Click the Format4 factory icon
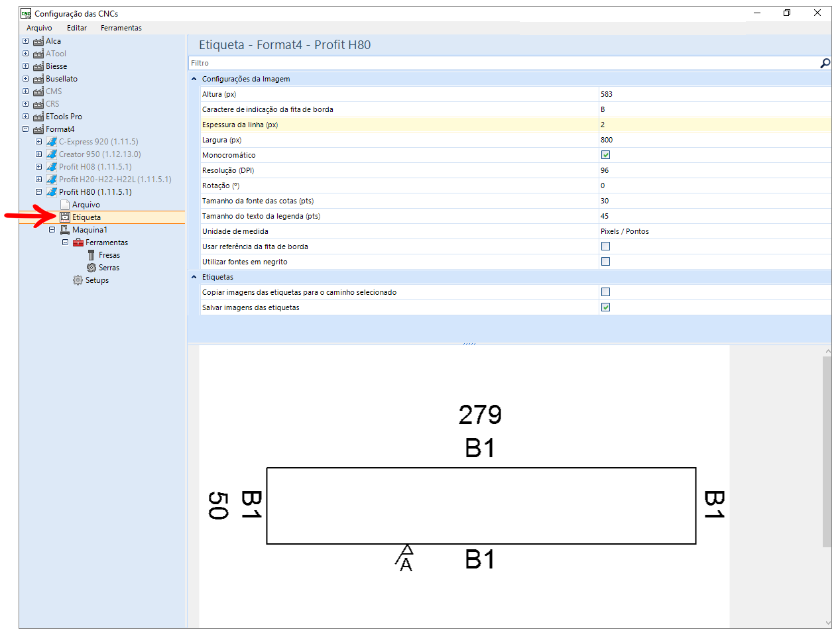Image resolution: width=838 pixels, height=644 pixels. [38, 129]
